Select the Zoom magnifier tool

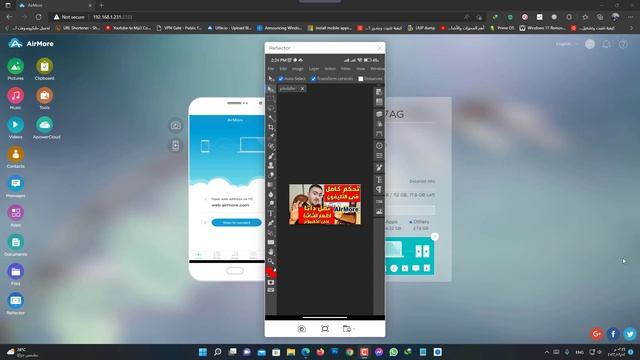point(271,261)
